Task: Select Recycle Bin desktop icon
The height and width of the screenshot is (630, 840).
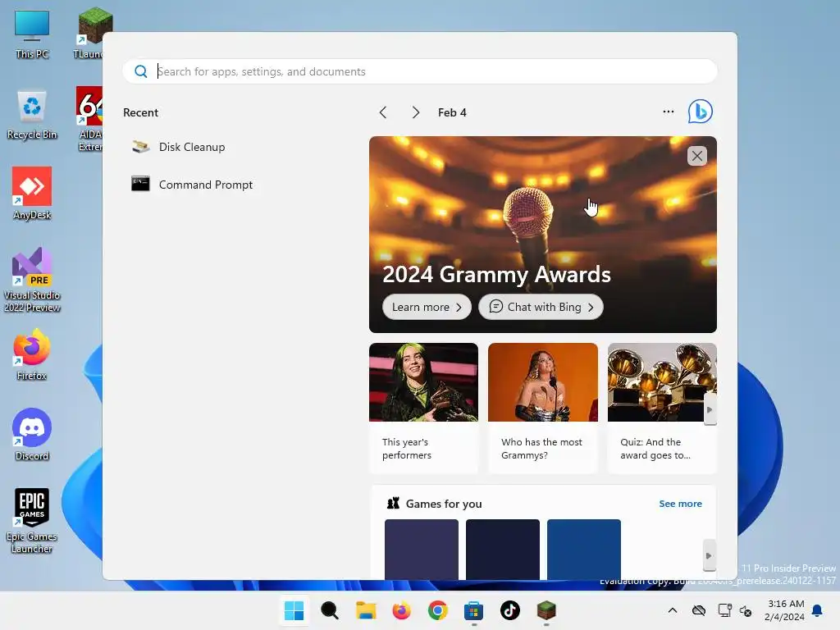Action: tap(32, 115)
